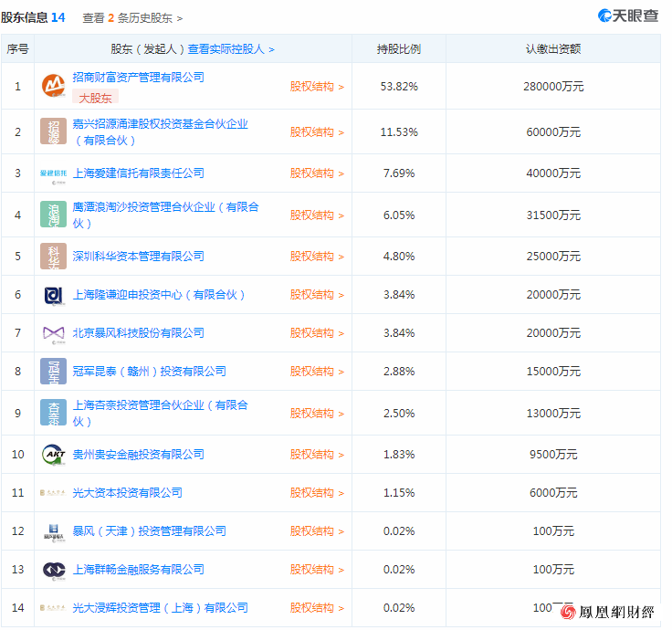Open 北京暴风科技股份有限公司 link
Image resolution: width=672 pixels, height=630 pixels.
pyautogui.click(x=139, y=333)
